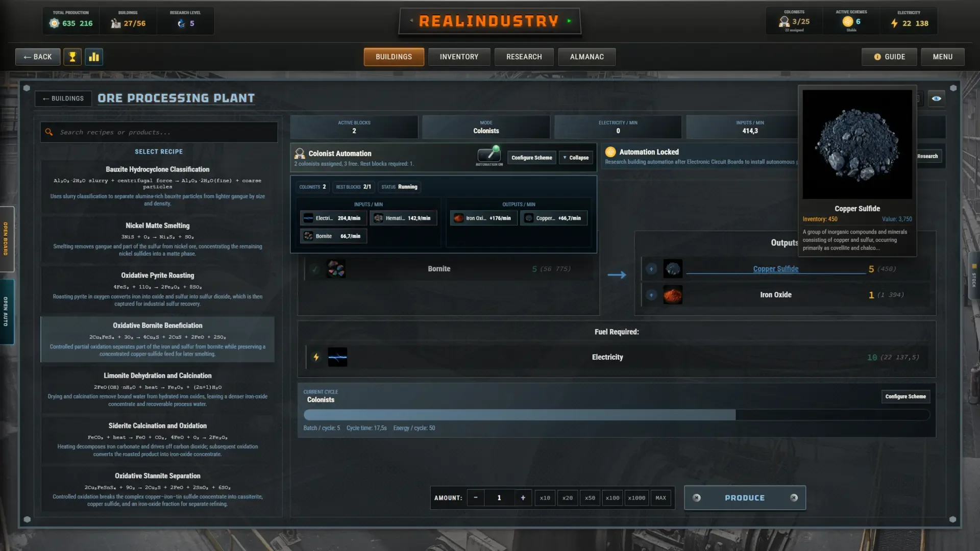Screen dimensions: 980x551
Task: Collapse the Colonist Automation section
Action: pyautogui.click(x=576, y=158)
